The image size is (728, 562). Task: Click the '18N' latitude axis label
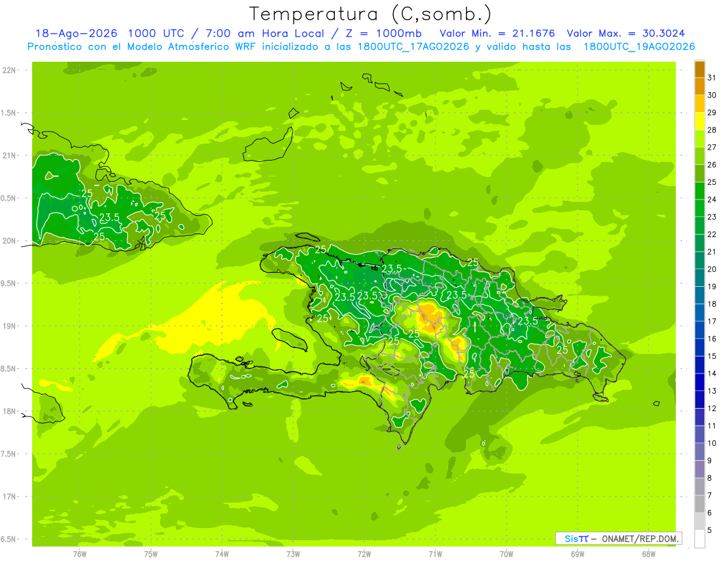click(10, 411)
